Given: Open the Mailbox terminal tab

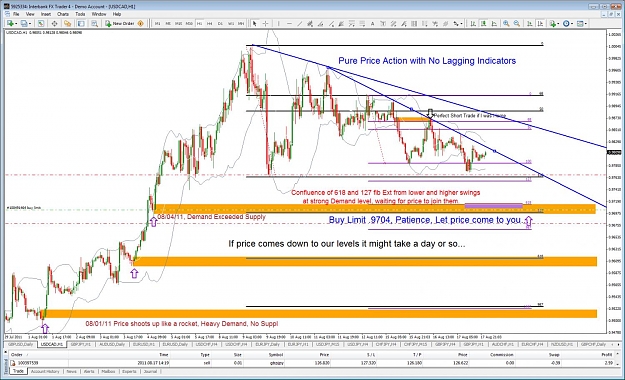Looking at the screenshot, I should (108, 371).
